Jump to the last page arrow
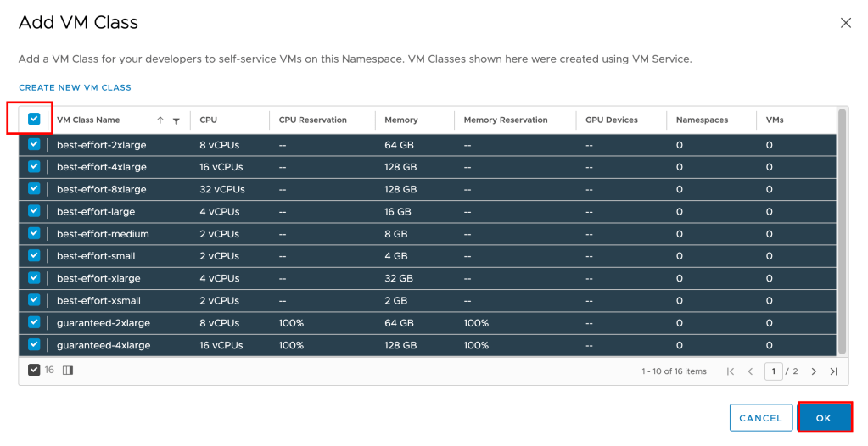The image size is (868, 446). point(833,371)
